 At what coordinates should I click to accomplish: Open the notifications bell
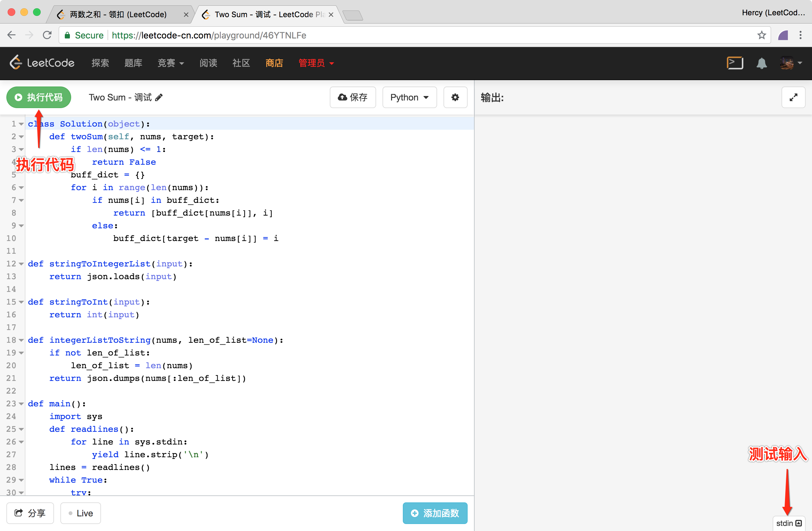761,63
